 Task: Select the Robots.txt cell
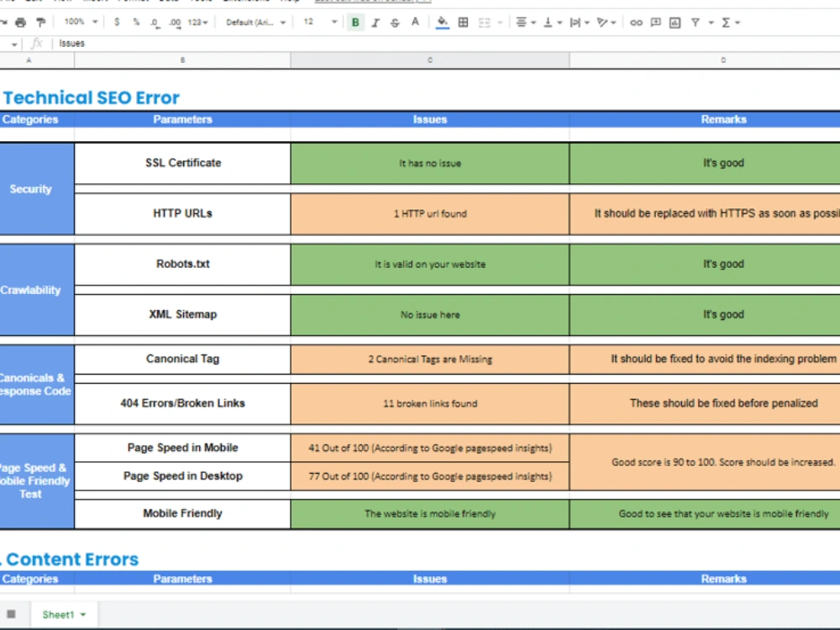point(182,264)
